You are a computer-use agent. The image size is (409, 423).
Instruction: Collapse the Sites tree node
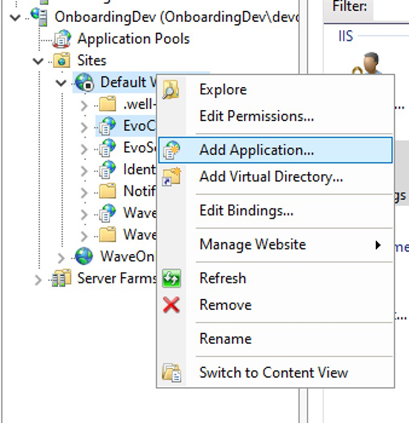coord(38,61)
